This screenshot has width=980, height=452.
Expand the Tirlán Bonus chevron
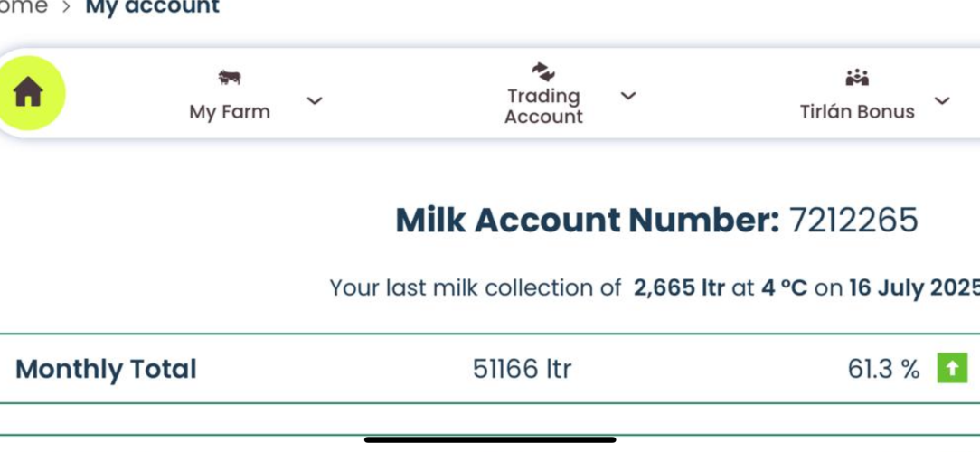click(x=942, y=100)
